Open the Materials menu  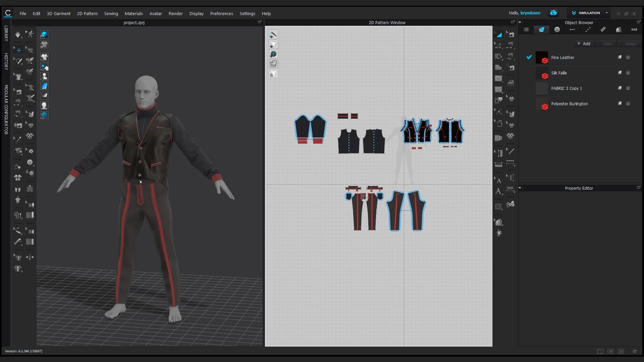133,13
